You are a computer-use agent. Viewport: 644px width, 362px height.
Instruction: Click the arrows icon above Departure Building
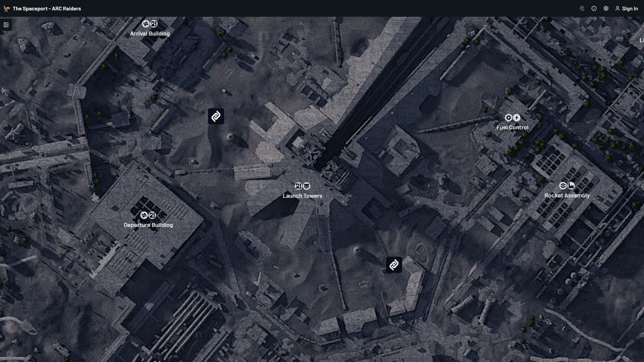144,215
